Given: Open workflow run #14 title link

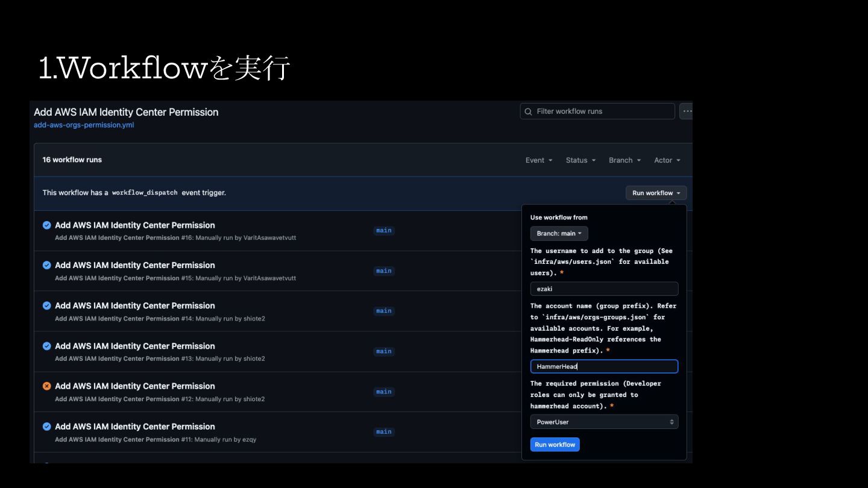Looking at the screenshot, I should coord(135,305).
